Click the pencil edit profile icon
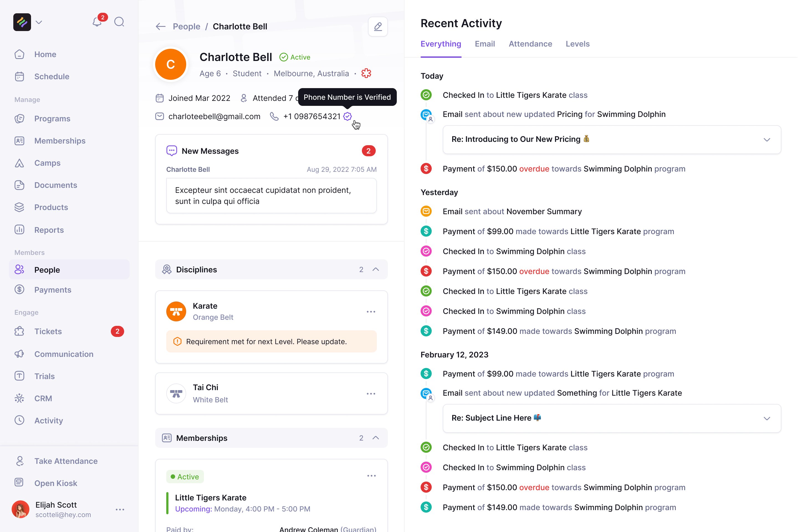798x532 pixels. tap(378, 27)
